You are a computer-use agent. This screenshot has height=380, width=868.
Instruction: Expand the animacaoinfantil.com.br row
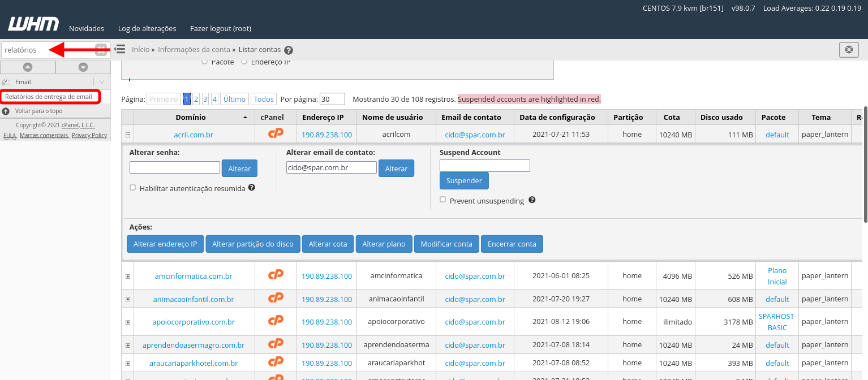tap(128, 299)
